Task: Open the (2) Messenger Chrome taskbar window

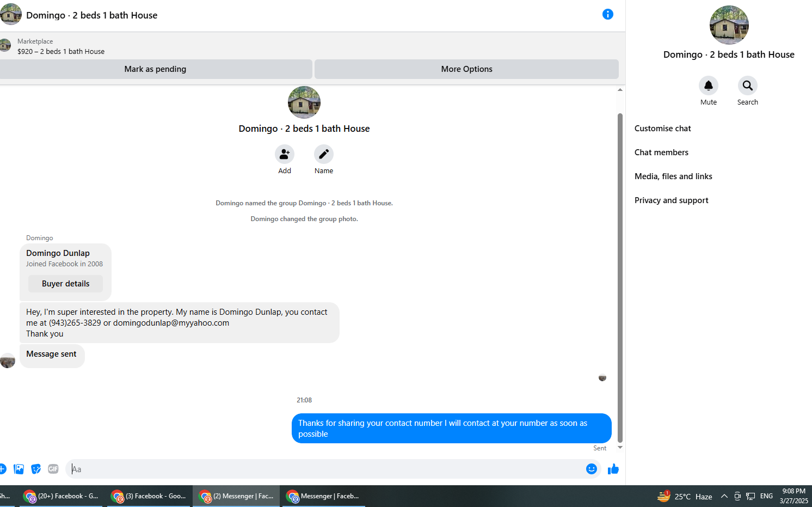Action: (236, 496)
